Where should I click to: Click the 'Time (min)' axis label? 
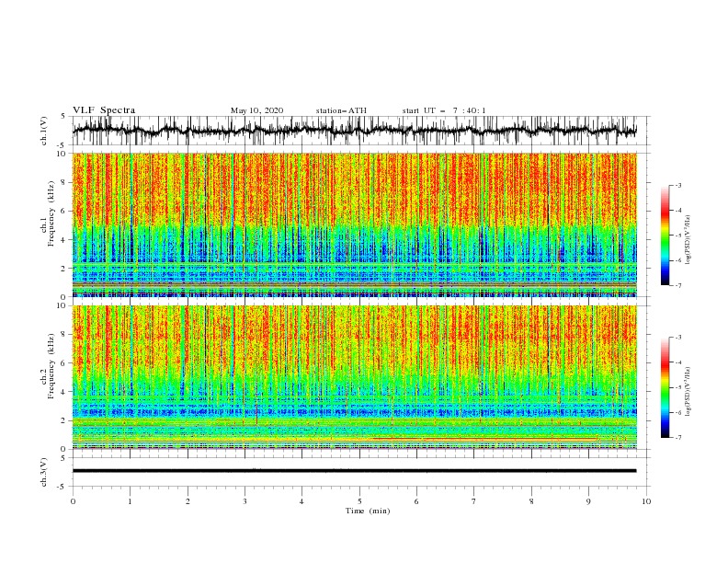(x=368, y=511)
